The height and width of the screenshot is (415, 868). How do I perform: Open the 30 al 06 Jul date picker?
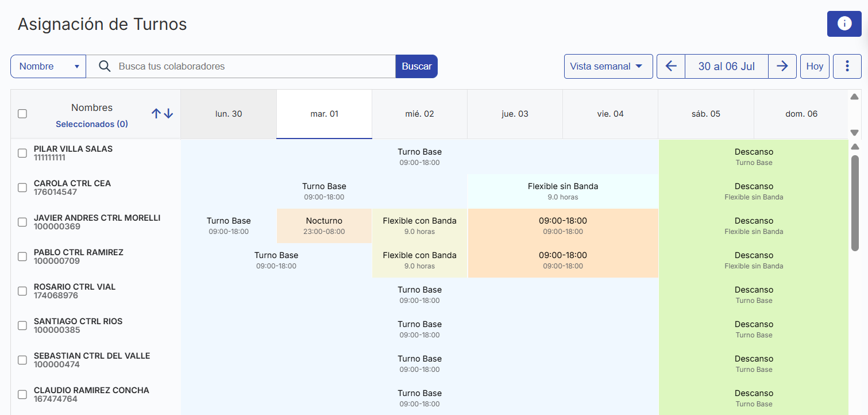click(x=726, y=66)
